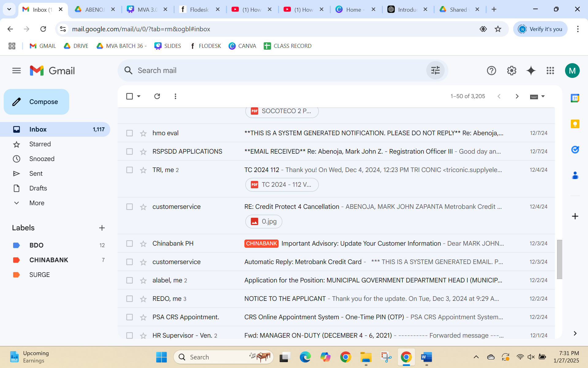This screenshot has height=368, width=588.
Task: Switch to the Flodesk browser tab
Action: [x=199, y=10]
